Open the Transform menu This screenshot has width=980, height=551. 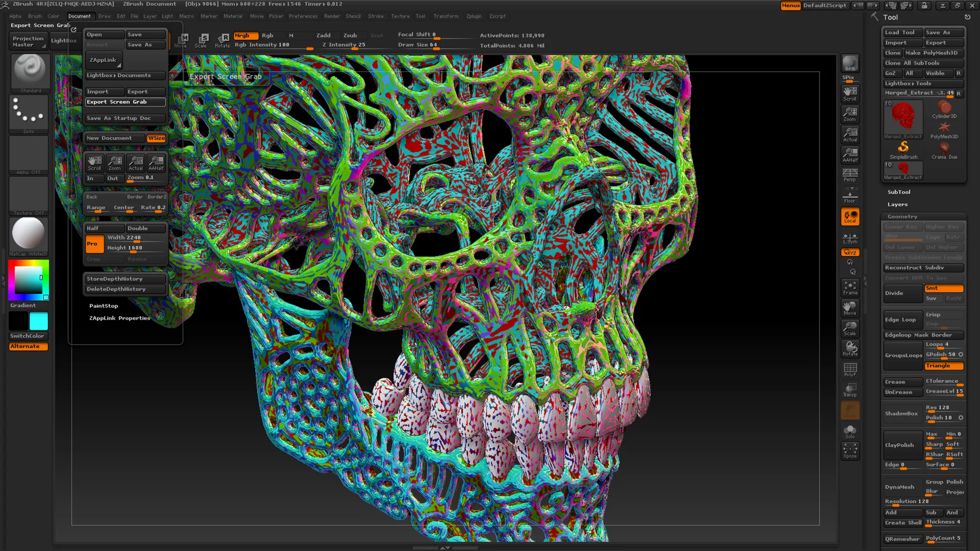(446, 16)
